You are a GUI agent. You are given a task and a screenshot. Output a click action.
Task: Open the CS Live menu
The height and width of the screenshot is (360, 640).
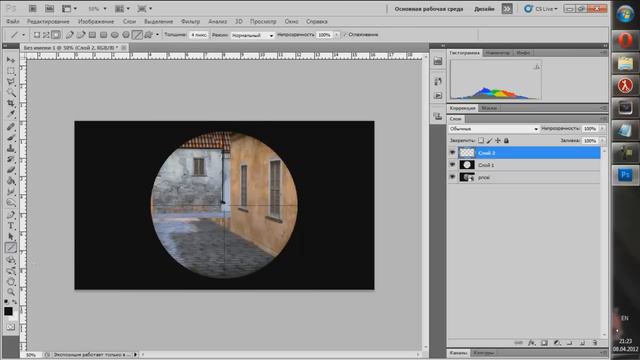tap(541, 9)
